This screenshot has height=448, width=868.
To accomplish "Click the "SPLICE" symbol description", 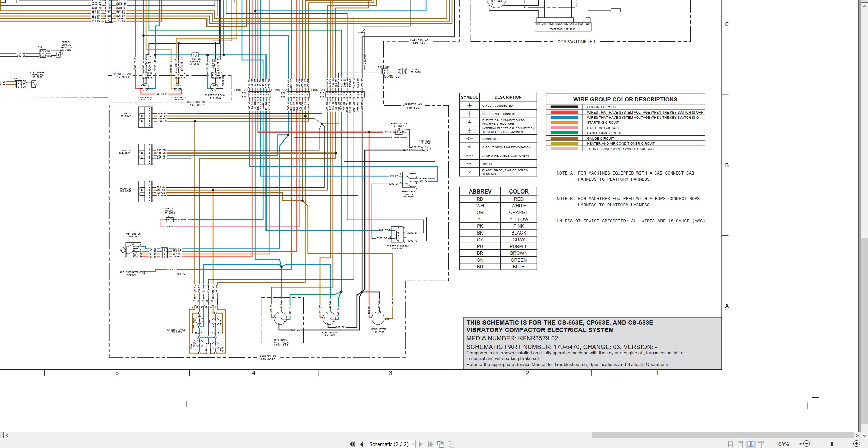I will pos(488,164).
